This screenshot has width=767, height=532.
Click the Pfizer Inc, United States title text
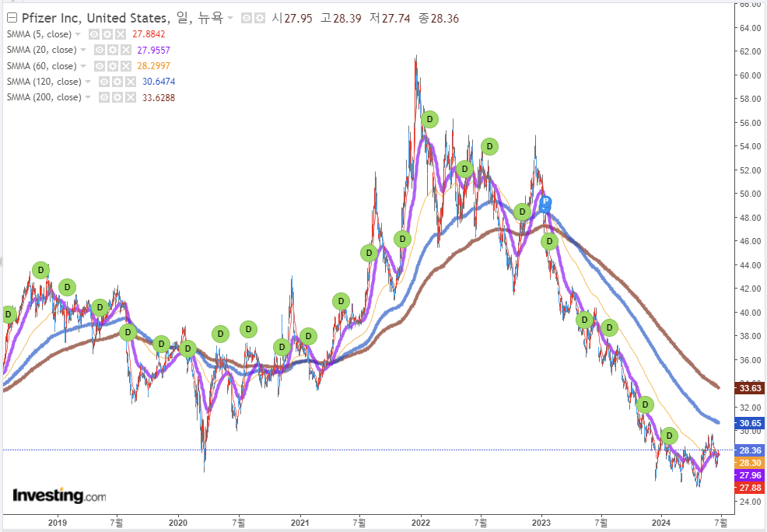click(96, 18)
